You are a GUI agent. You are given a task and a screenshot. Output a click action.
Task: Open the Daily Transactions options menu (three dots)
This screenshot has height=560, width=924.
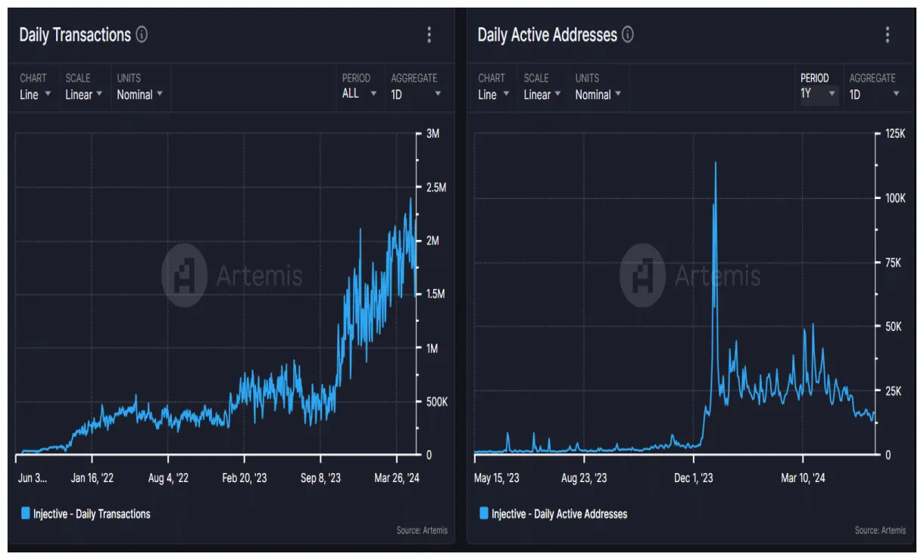pyautogui.click(x=429, y=35)
